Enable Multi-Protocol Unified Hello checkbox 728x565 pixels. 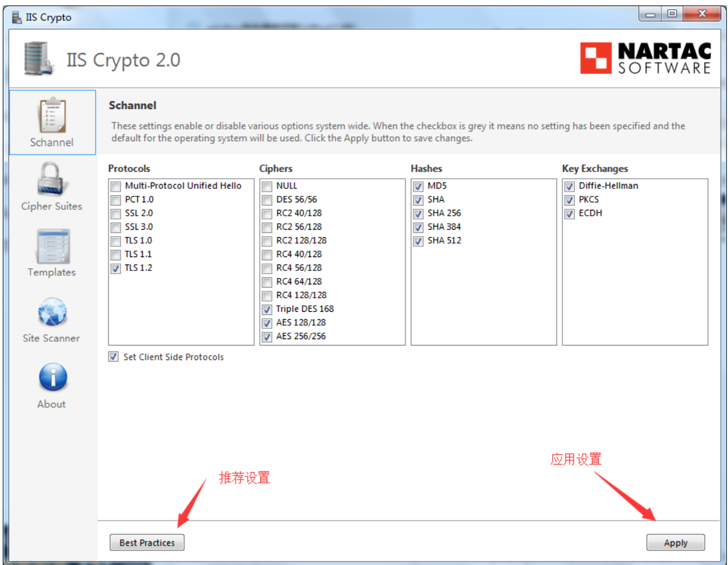coord(115,187)
